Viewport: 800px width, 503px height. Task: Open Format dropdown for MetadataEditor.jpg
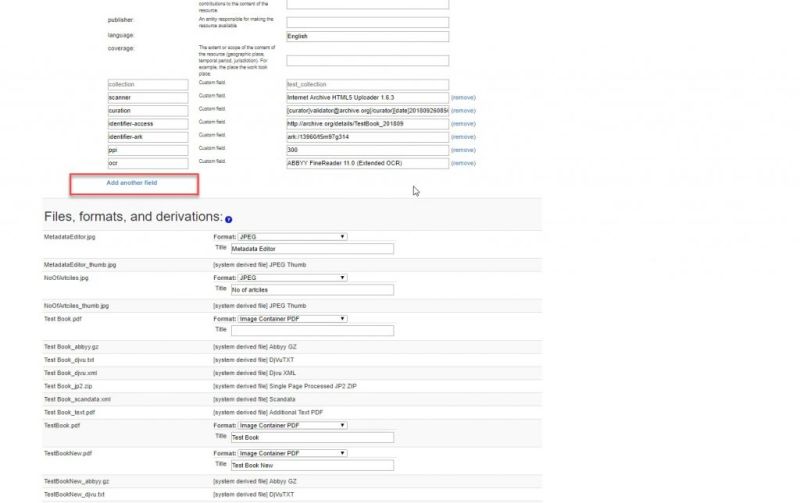292,237
